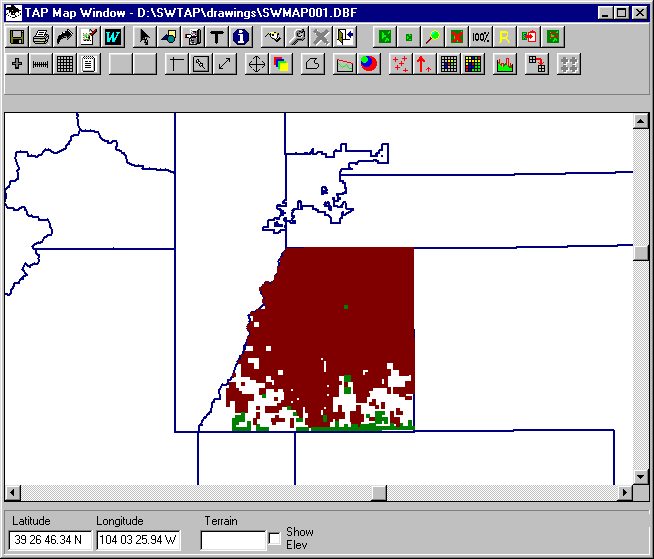Click the T-shaped line tool icon
The image size is (654, 559).
pyautogui.click(x=177, y=64)
